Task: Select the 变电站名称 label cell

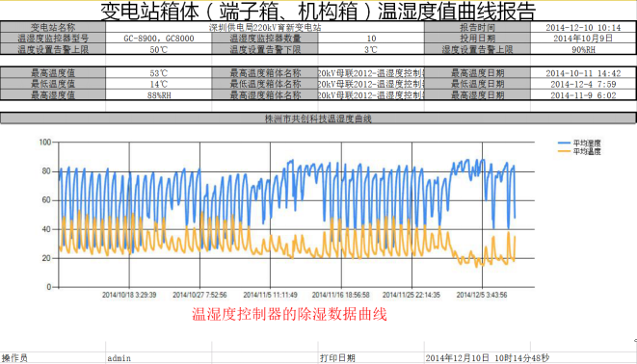Action: pyautogui.click(x=53, y=27)
